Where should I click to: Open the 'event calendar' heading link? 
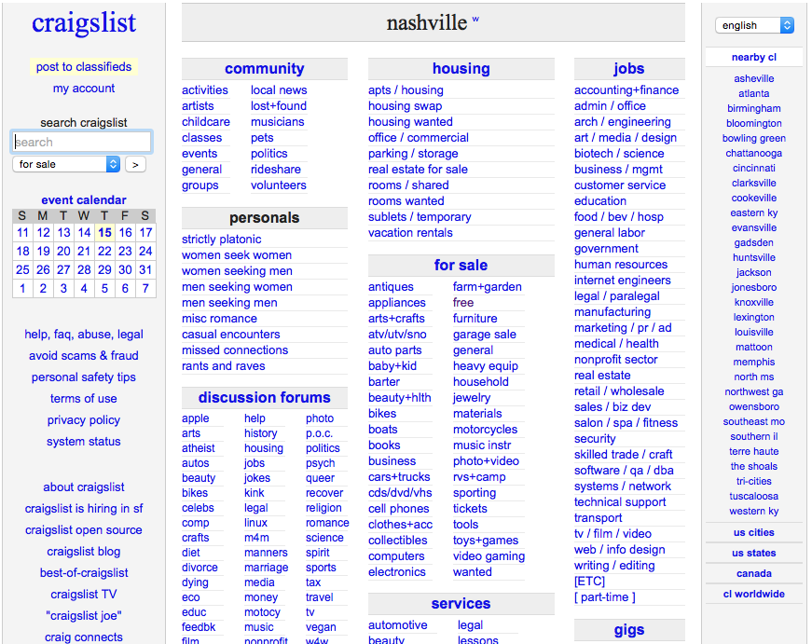point(84,199)
